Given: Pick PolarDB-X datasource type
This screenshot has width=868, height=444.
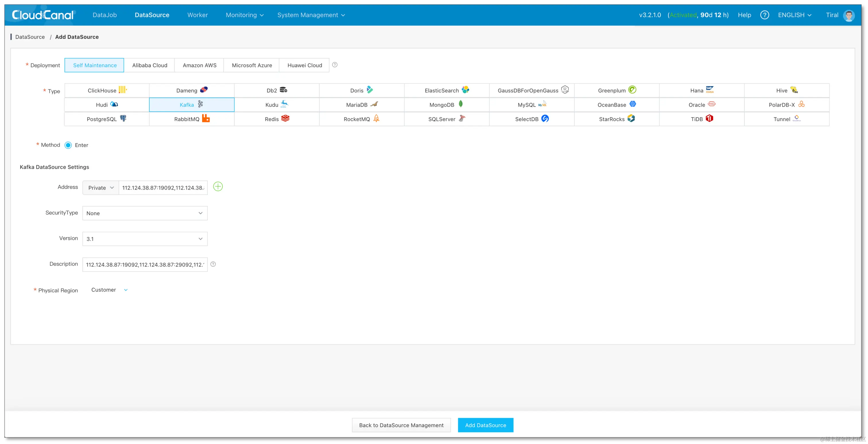Looking at the screenshot, I should 787,105.
